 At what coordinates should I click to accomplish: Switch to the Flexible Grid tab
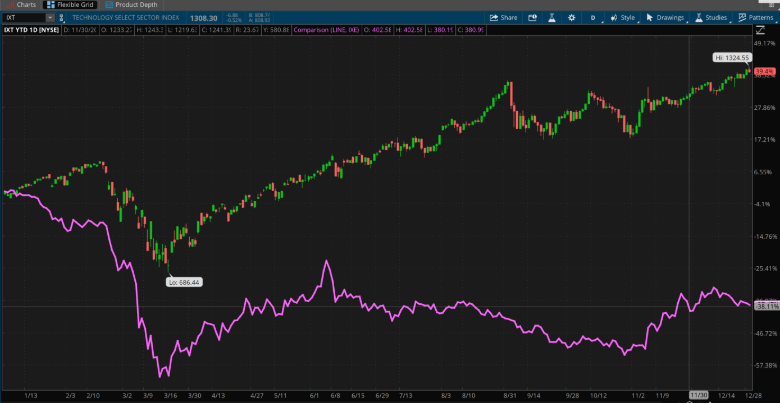pos(70,4)
